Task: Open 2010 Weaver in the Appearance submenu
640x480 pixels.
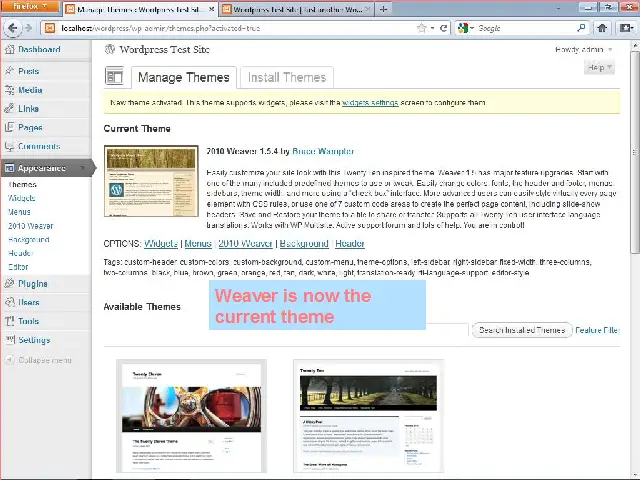Action: click(31, 226)
